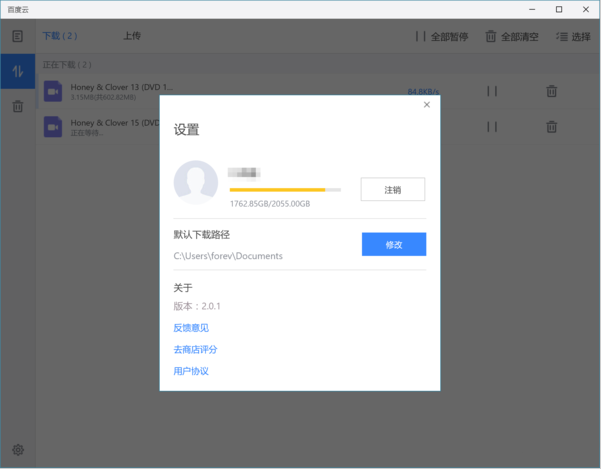Click the user avatar in settings
The image size is (601, 469).
[196, 182]
